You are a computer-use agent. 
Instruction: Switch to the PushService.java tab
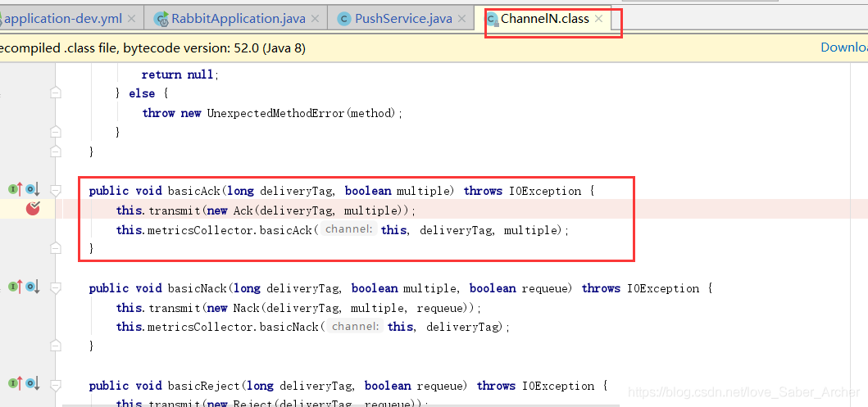pos(403,19)
